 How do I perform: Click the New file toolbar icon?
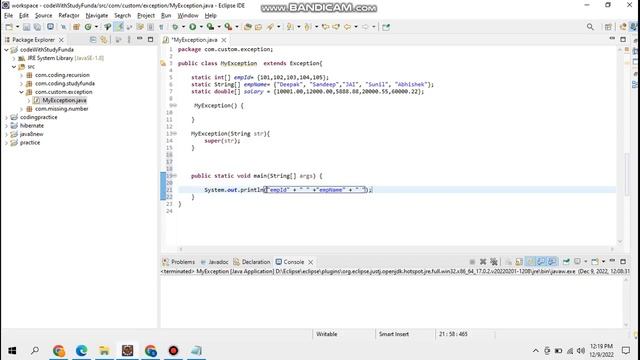click(9, 27)
